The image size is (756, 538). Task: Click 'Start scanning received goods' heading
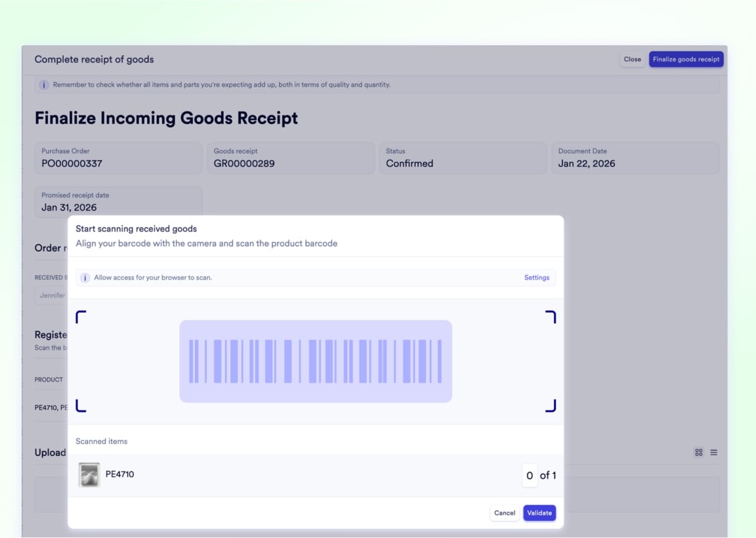tap(136, 228)
